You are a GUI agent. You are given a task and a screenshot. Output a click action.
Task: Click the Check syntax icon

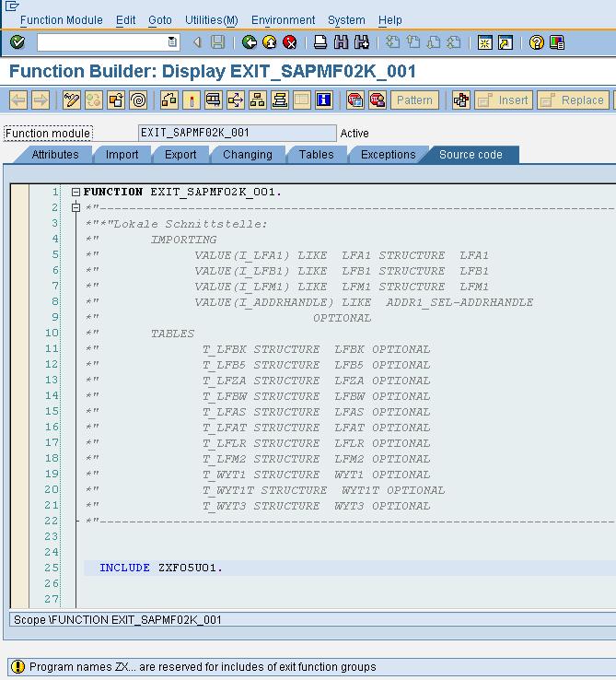pyautogui.click(x=169, y=100)
